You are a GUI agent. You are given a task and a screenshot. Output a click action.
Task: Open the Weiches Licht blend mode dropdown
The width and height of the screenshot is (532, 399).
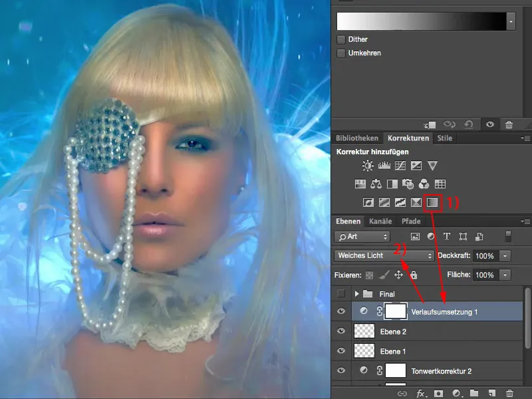[x=384, y=255]
